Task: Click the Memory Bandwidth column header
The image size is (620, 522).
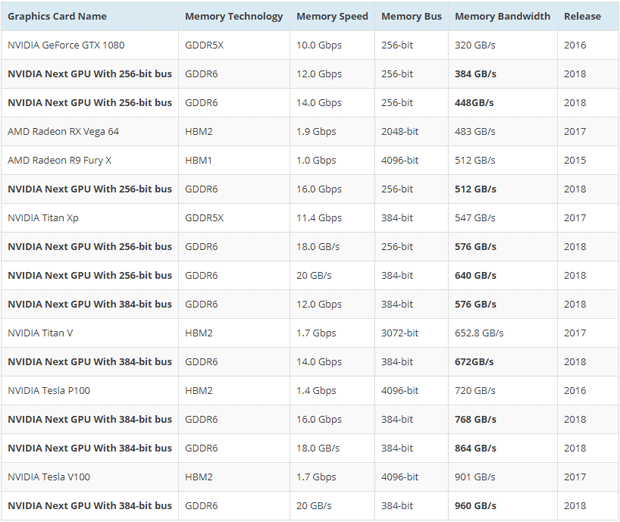Action: point(502,16)
